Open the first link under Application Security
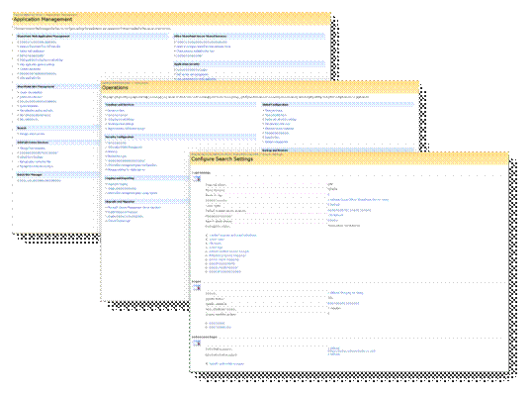 192,70
